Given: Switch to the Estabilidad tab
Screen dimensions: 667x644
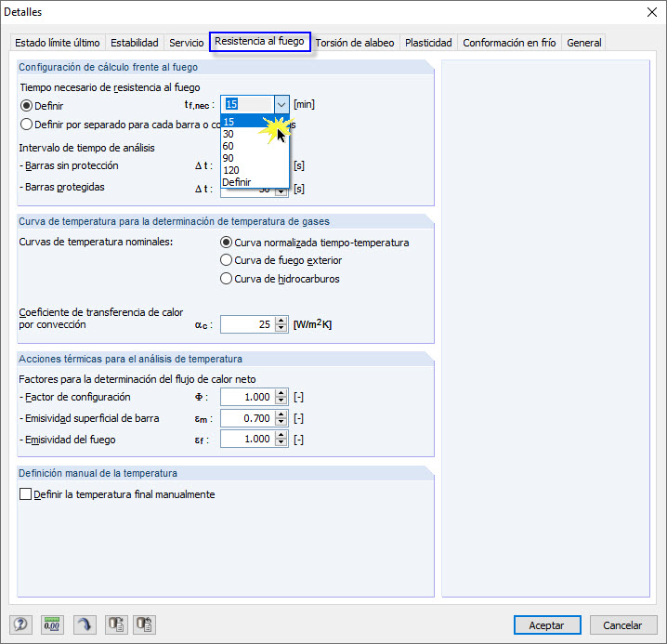Looking at the screenshot, I should click(x=135, y=43).
